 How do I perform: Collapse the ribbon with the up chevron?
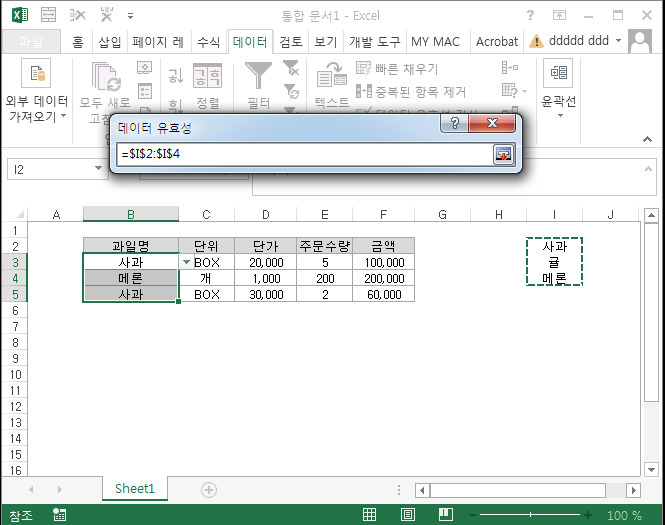click(647, 139)
